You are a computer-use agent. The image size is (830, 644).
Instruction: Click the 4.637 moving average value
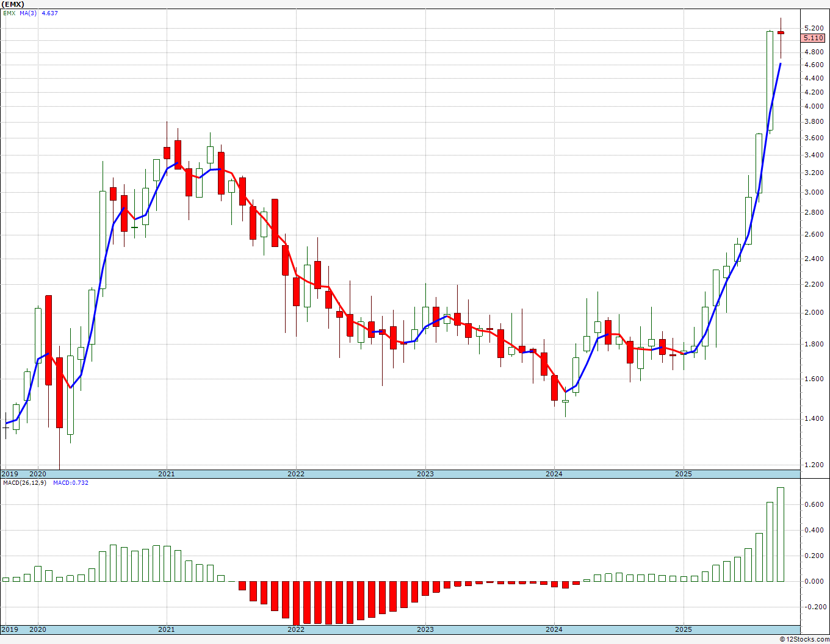[49, 13]
